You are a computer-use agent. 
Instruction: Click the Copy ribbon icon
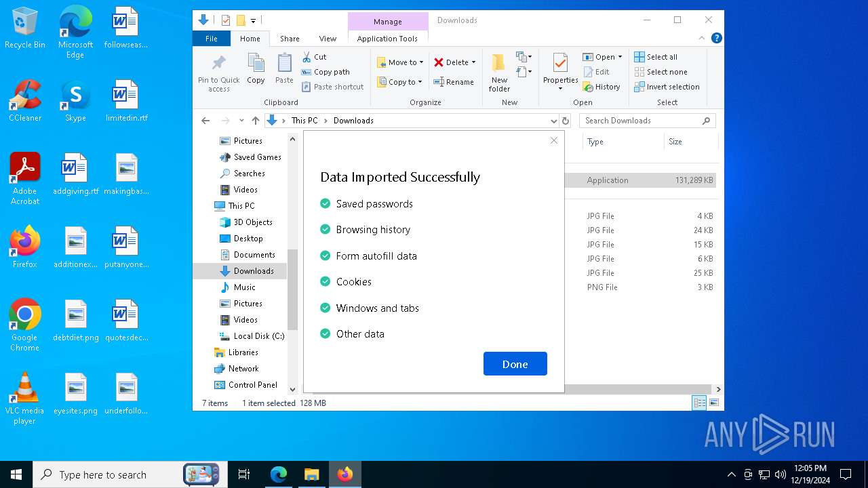[256, 69]
